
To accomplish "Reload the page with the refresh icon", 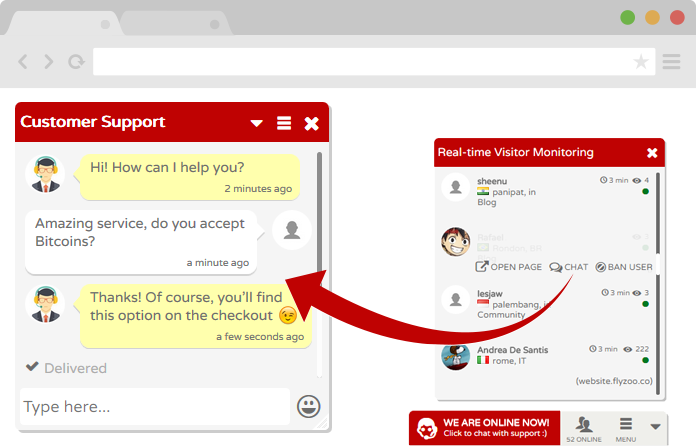I will pyautogui.click(x=76, y=61).
